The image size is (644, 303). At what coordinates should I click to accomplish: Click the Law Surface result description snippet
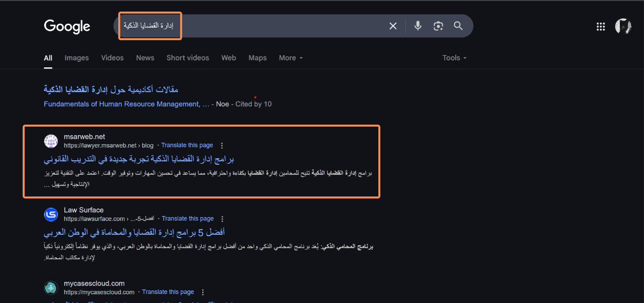[x=208, y=252]
